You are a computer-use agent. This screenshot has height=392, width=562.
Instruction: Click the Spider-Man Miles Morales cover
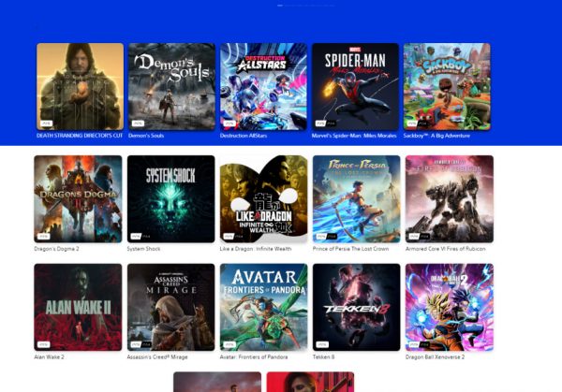coord(355,86)
